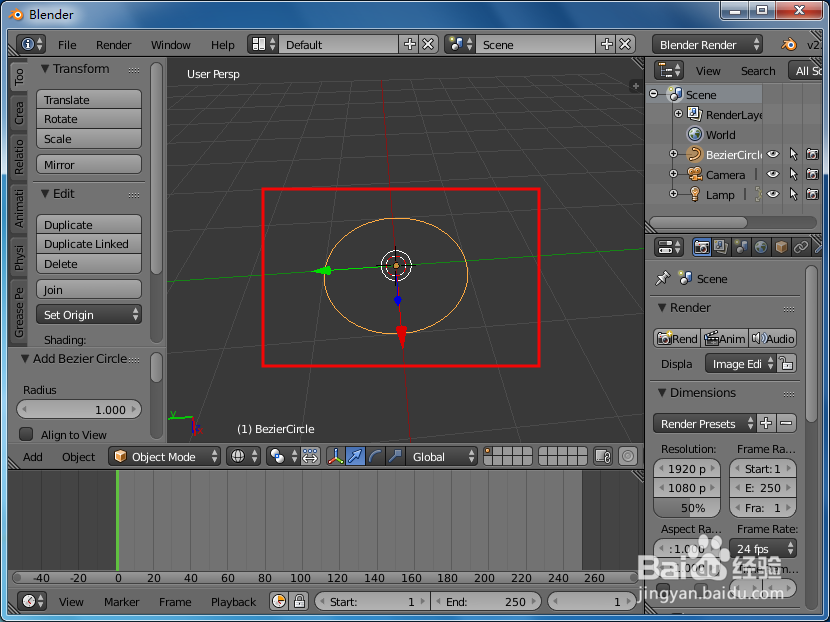Viewport: 830px width, 622px height.
Task: Toggle lock time to other windows
Action: pos(299,602)
